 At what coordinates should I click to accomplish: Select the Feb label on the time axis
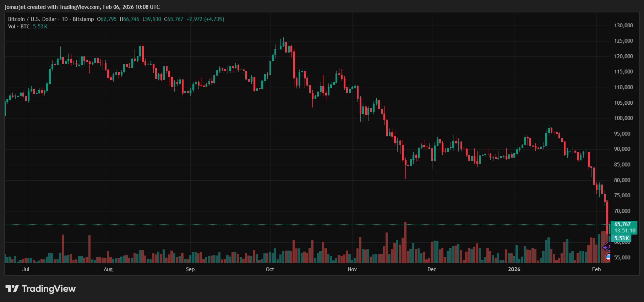click(596, 269)
